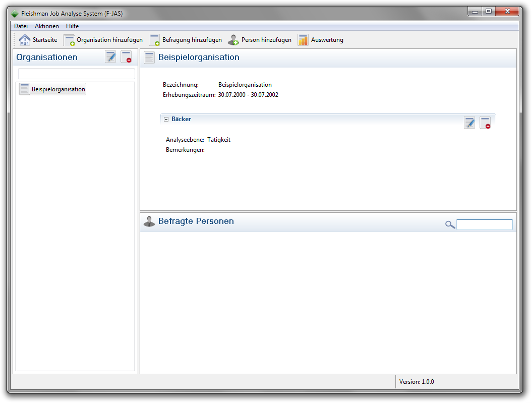Viewport: 532px width, 403px height.
Task: Go to Startseite via home icon
Action: coord(24,40)
